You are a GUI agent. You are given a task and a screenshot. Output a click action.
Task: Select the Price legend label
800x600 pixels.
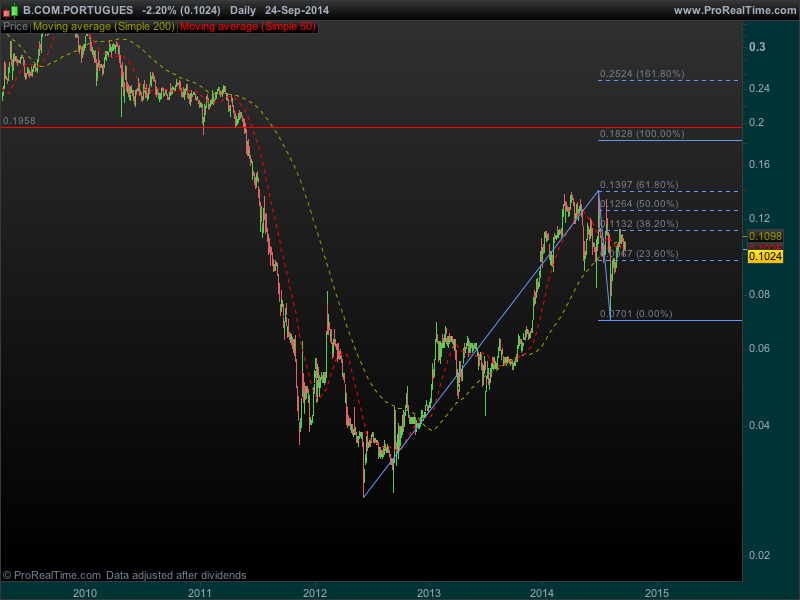coord(15,27)
